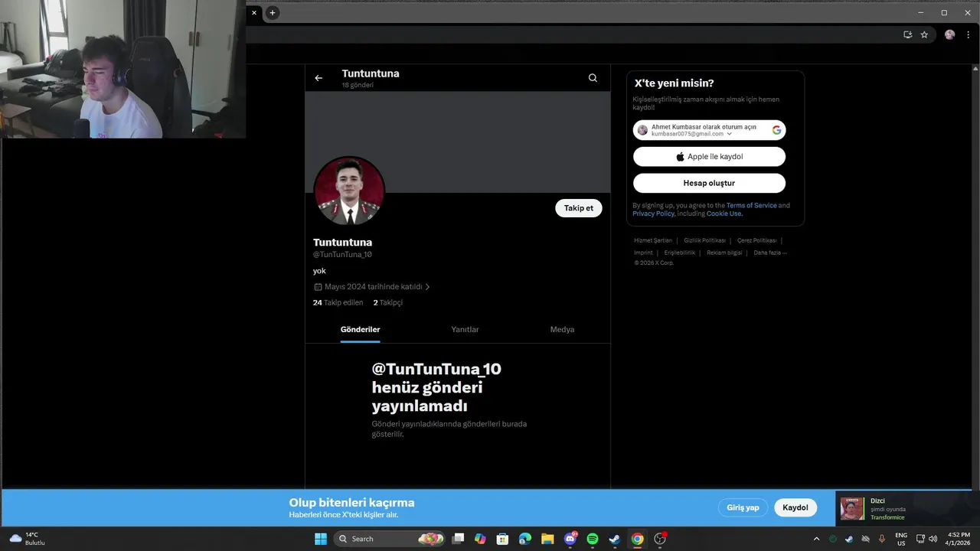
Task: Click the taskbar Search box
Action: 390,539
